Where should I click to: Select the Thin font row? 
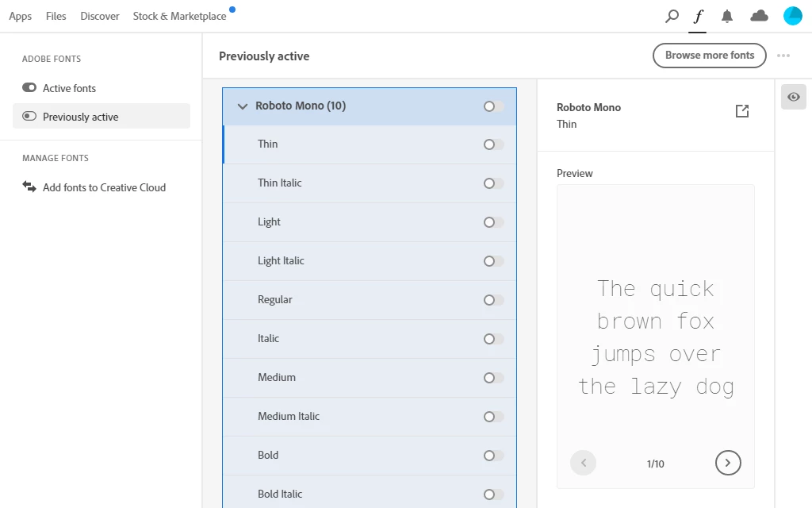coord(370,144)
